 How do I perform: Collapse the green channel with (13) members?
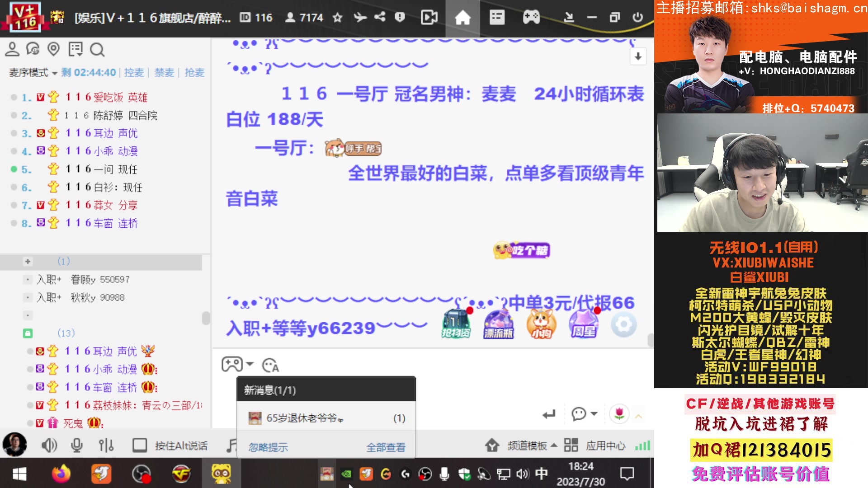click(28, 333)
